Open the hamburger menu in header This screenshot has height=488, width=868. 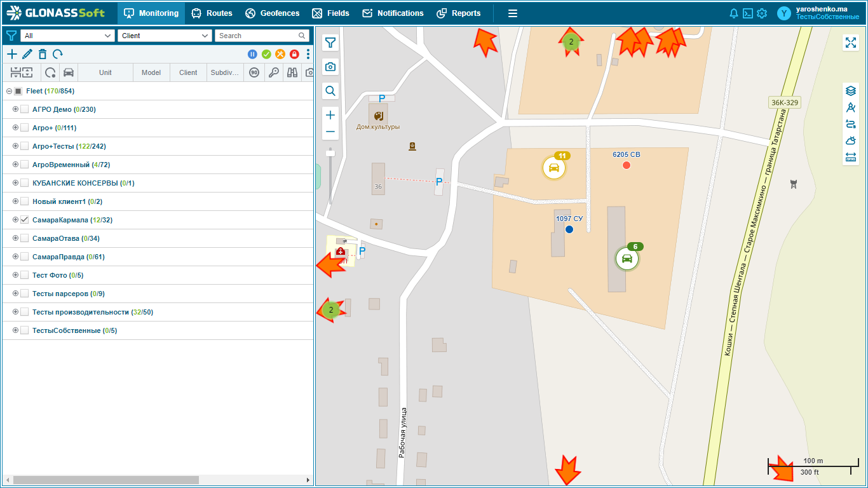pyautogui.click(x=513, y=13)
